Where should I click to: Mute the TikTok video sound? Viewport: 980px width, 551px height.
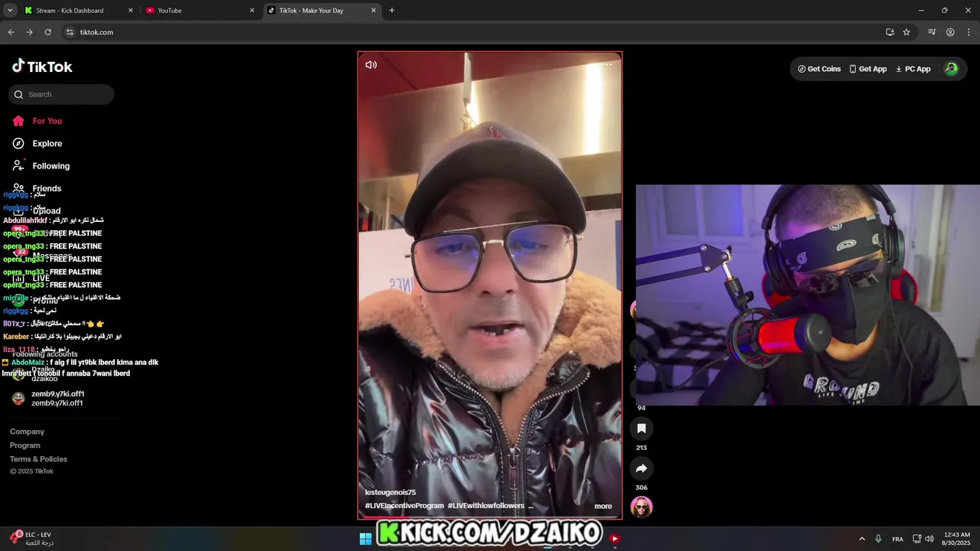371,65
